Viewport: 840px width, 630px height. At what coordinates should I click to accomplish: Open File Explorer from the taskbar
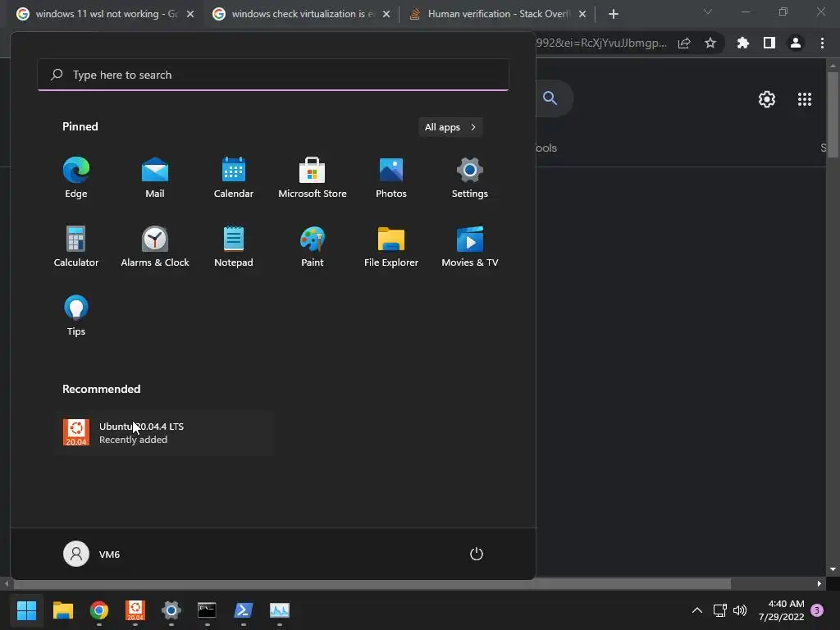point(62,609)
